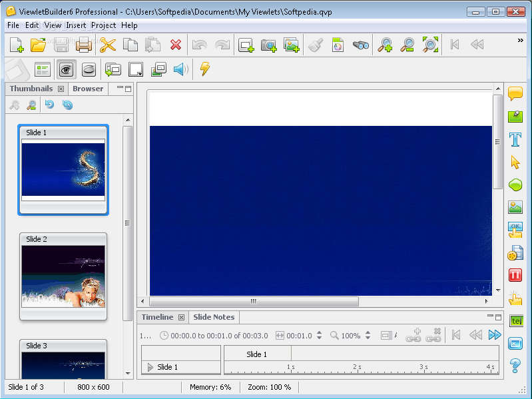This screenshot has height=399, width=532.
Task: Open the View menu
Action: [53, 25]
